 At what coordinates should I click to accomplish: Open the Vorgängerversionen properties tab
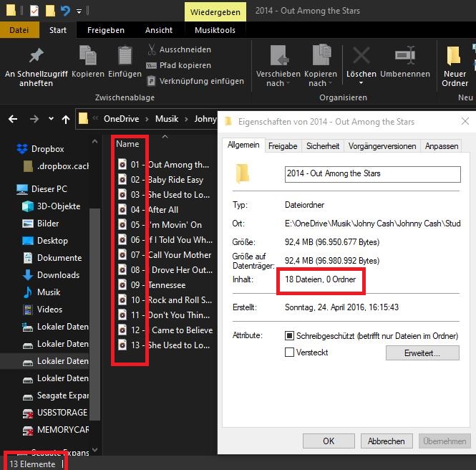[x=382, y=146]
